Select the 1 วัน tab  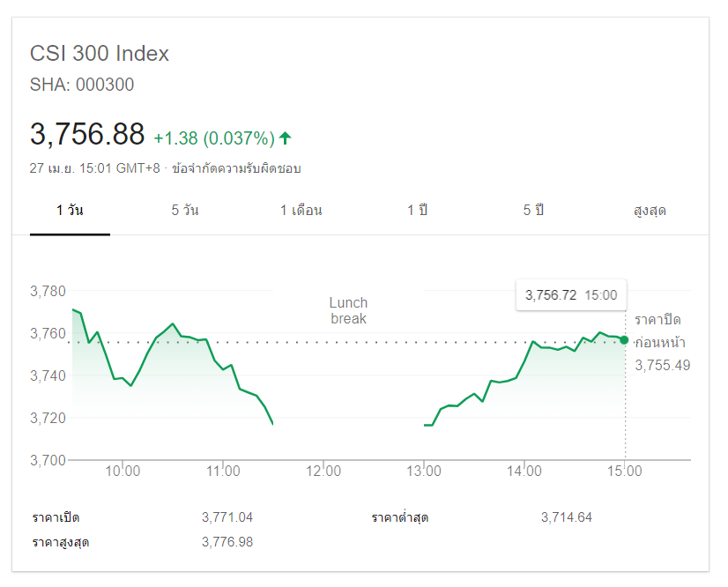70,211
